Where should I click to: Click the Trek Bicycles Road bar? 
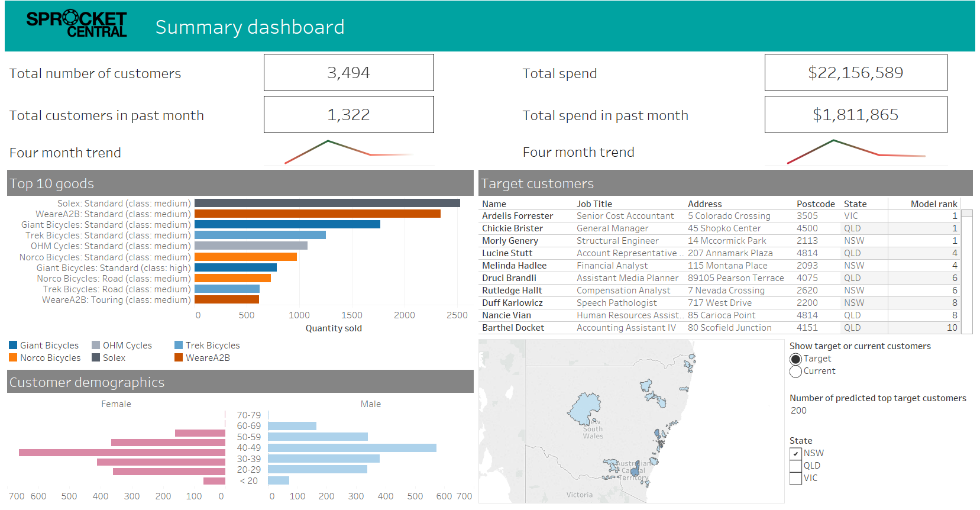[x=227, y=289]
